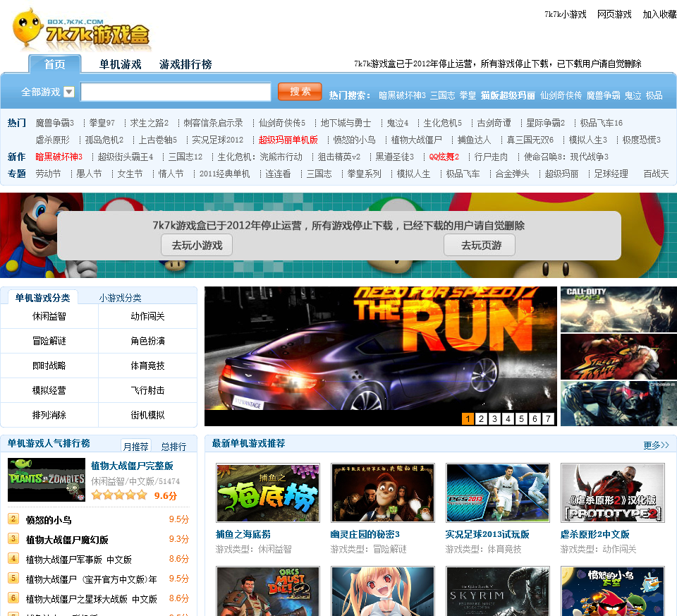The image size is (677, 616).
Task: Open the 7k7k小游戏 link at top
Action: coord(566,14)
